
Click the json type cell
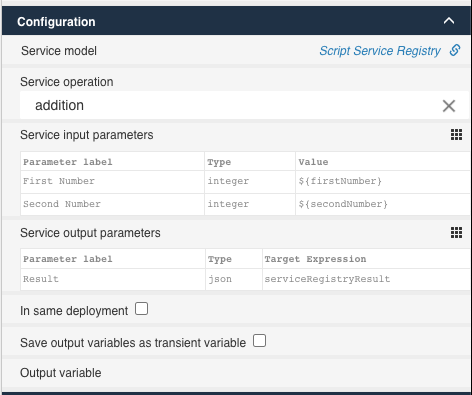pyautogui.click(x=234, y=279)
